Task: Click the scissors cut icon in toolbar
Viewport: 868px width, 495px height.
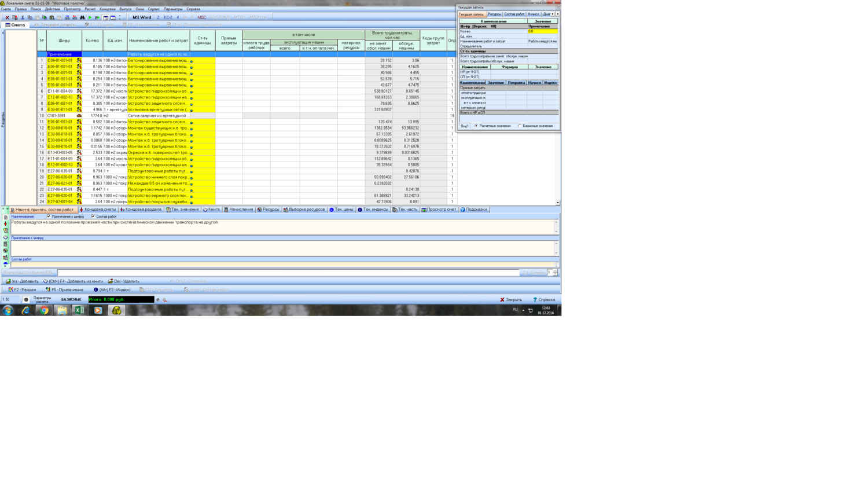Action: [23, 17]
